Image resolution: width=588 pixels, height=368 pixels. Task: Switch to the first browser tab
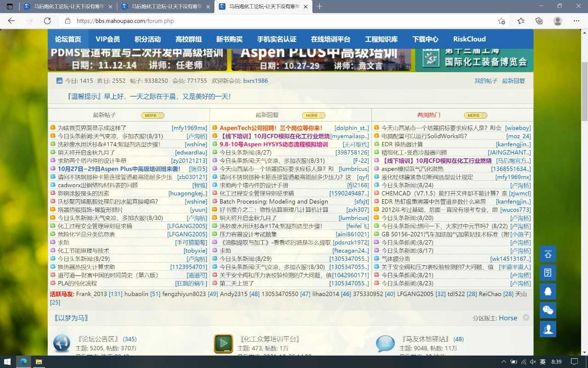(68, 6)
